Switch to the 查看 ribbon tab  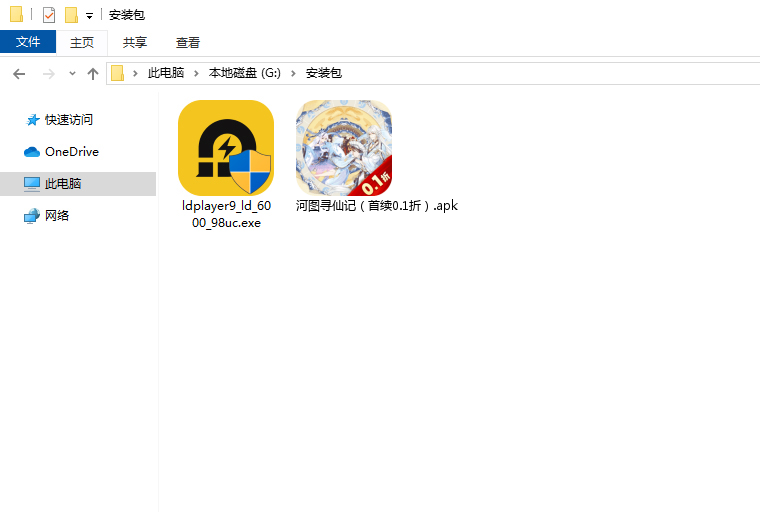click(188, 43)
